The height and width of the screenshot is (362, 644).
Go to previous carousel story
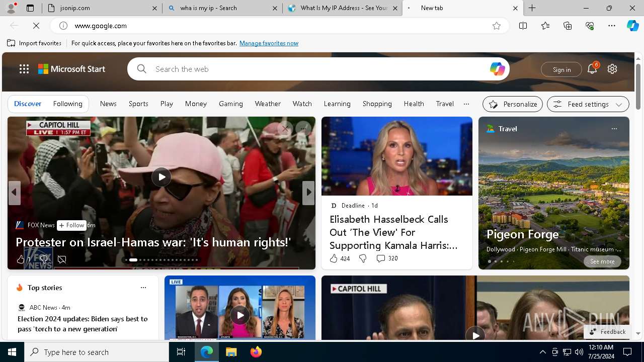click(14, 192)
